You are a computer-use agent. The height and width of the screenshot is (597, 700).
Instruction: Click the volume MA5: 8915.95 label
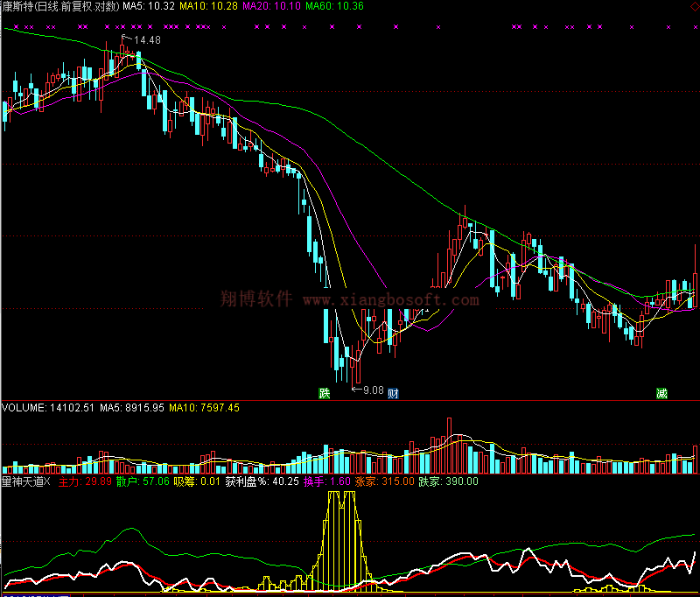click(131, 408)
